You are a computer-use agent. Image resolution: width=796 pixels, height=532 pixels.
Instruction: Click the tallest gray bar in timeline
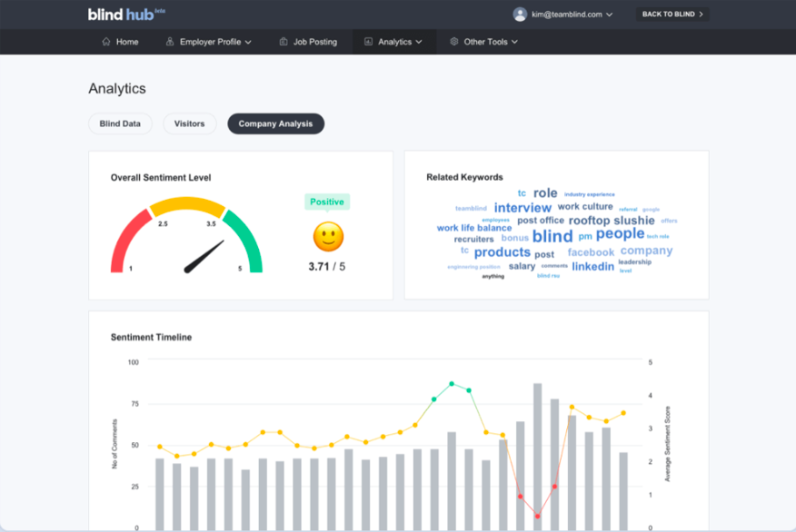[x=537, y=457]
